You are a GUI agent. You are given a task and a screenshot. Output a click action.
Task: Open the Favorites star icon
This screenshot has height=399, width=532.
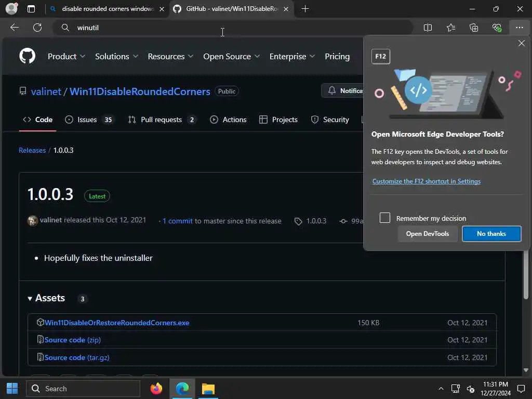pyautogui.click(x=451, y=28)
